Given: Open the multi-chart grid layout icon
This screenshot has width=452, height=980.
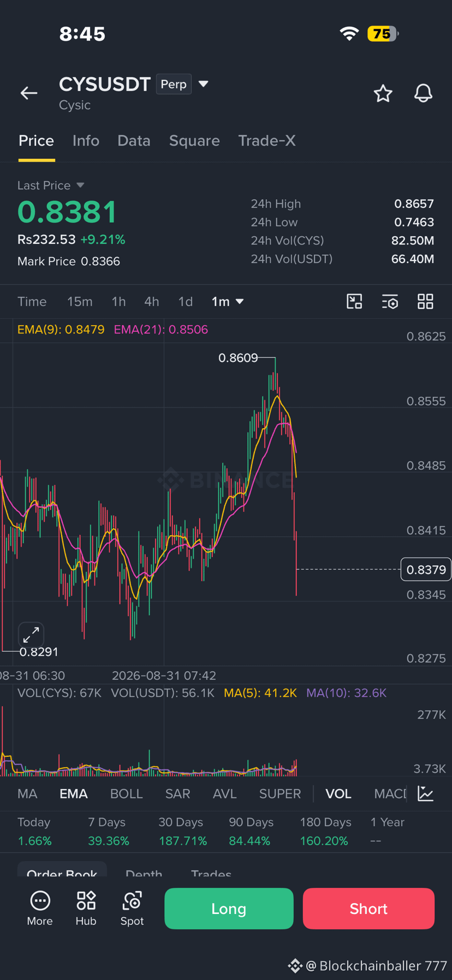Looking at the screenshot, I should [x=425, y=302].
